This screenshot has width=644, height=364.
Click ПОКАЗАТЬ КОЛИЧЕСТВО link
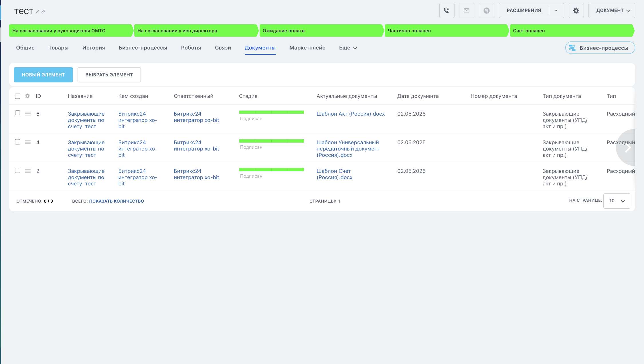pos(116,201)
